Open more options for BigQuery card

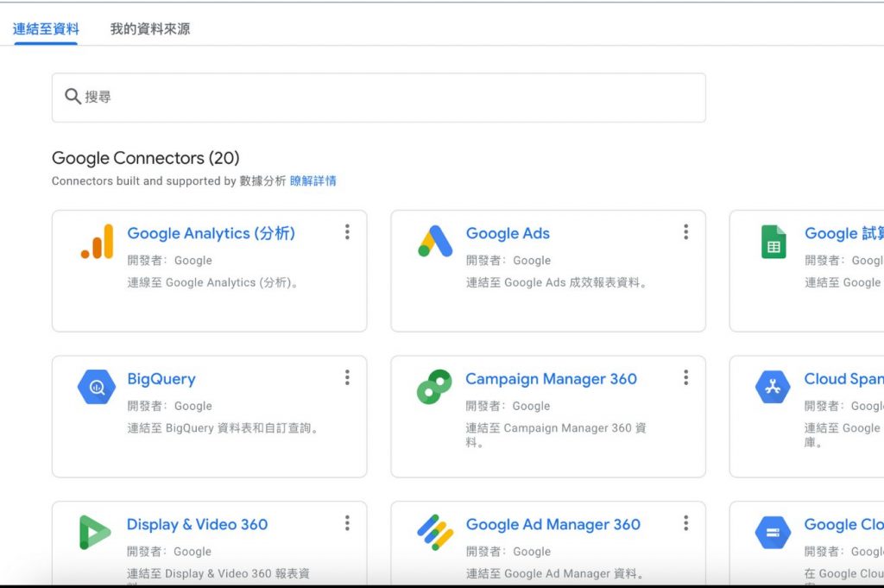347,377
